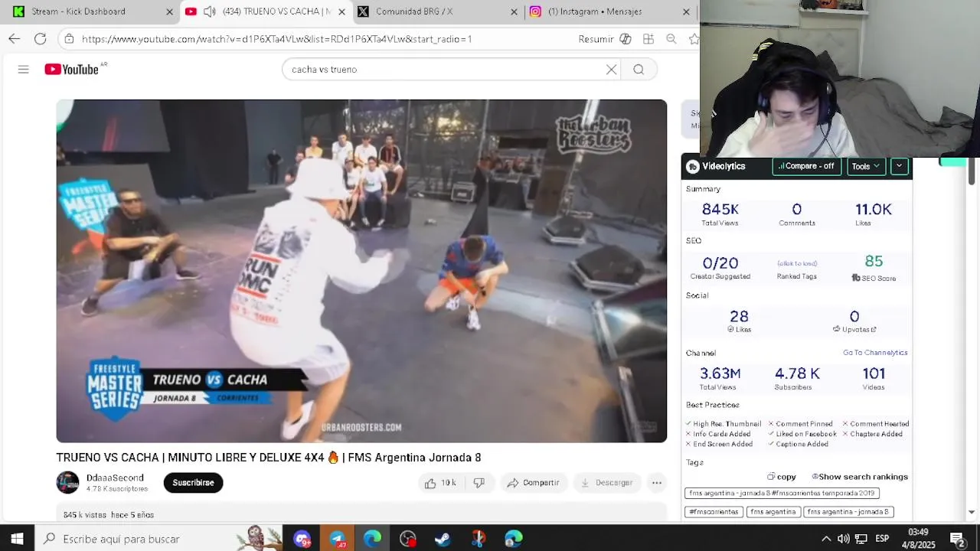980x551 pixels.
Task: Open the Upvotes external link
Action: [854, 329]
